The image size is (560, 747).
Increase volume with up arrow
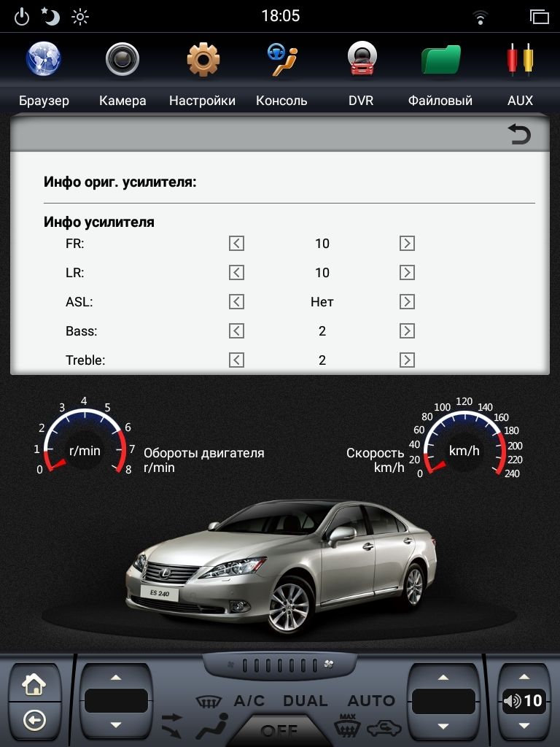point(524,676)
